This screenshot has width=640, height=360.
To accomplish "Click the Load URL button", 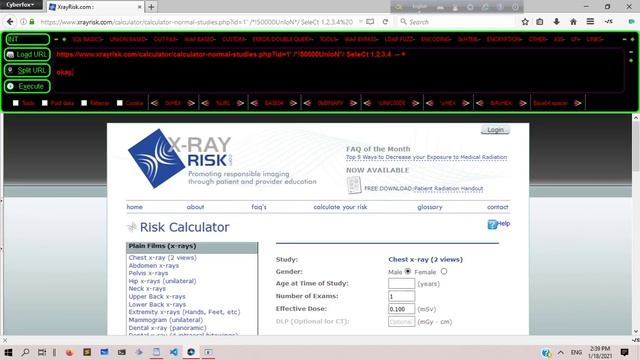I will [27, 54].
